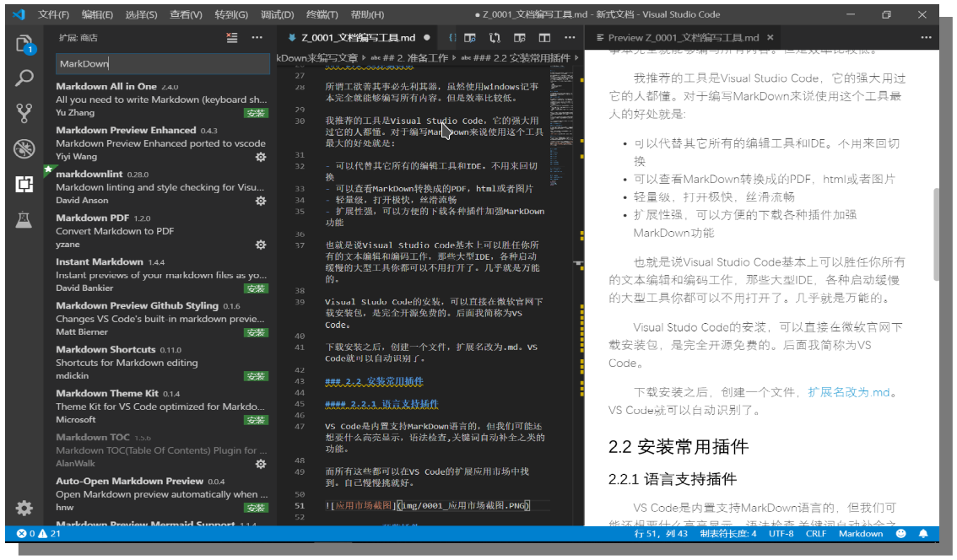
Task: Install the Instant Markdown extension
Action: [x=256, y=288]
